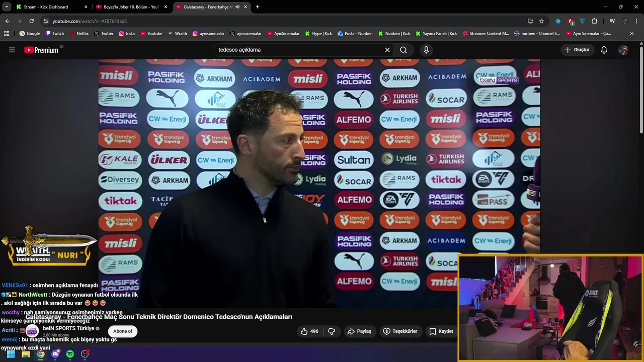Click the video player to pause
Viewport: 644px width, 362px height.
pyautogui.click(x=319, y=183)
